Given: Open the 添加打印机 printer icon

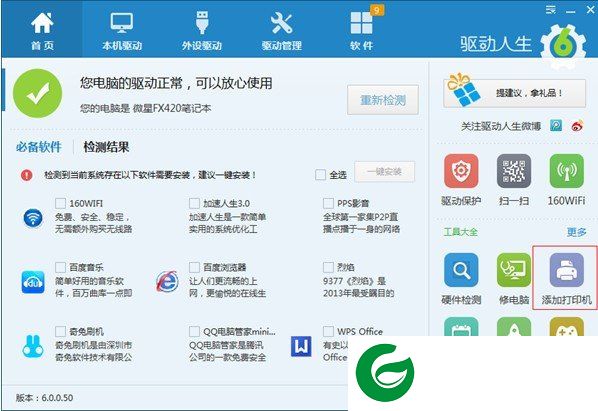Looking at the screenshot, I should [567, 270].
